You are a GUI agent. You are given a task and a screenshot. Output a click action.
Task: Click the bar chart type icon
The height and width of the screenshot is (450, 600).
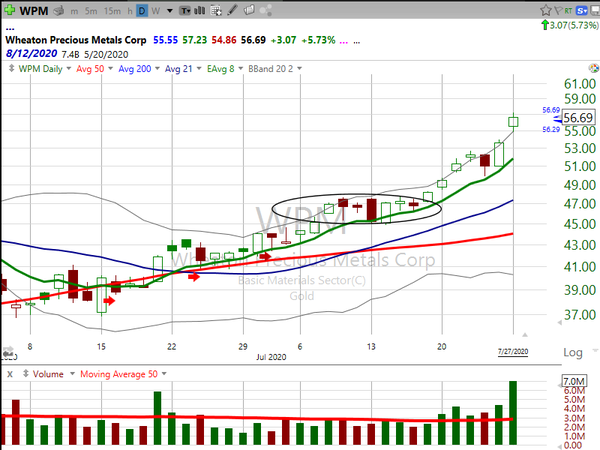coord(200,10)
